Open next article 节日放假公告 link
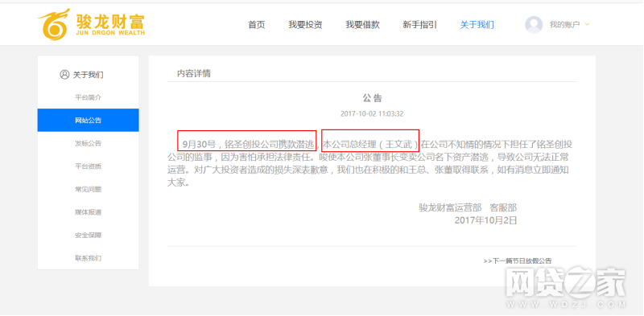Image resolution: width=644 pixels, height=316 pixels. 518,261
